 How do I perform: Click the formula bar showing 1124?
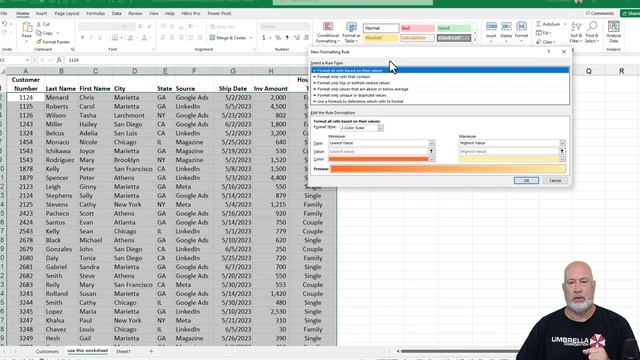click(x=188, y=60)
